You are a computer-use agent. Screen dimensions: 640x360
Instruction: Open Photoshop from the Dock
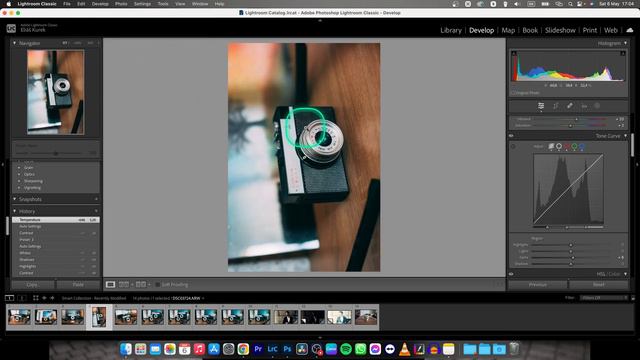click(x=287, y=349)
